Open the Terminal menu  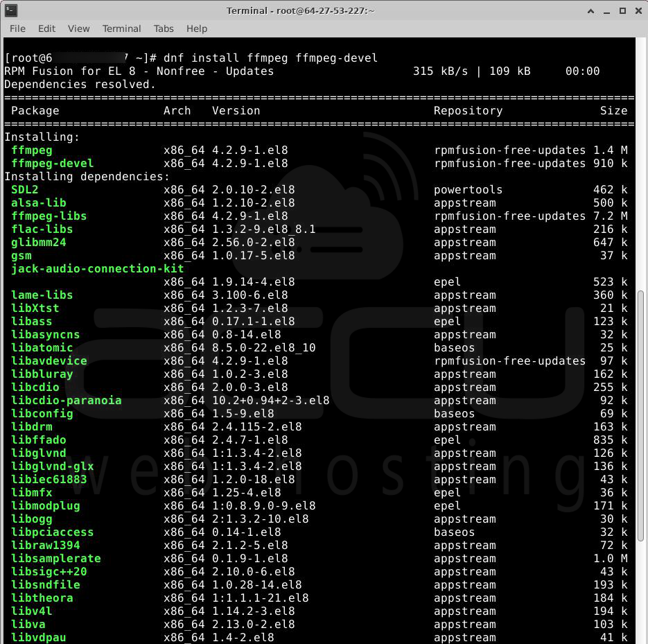[x=121, y=28]
